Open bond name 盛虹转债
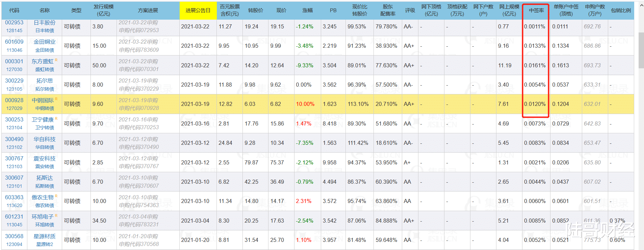644x250 pixels. [x=45, y=69]
